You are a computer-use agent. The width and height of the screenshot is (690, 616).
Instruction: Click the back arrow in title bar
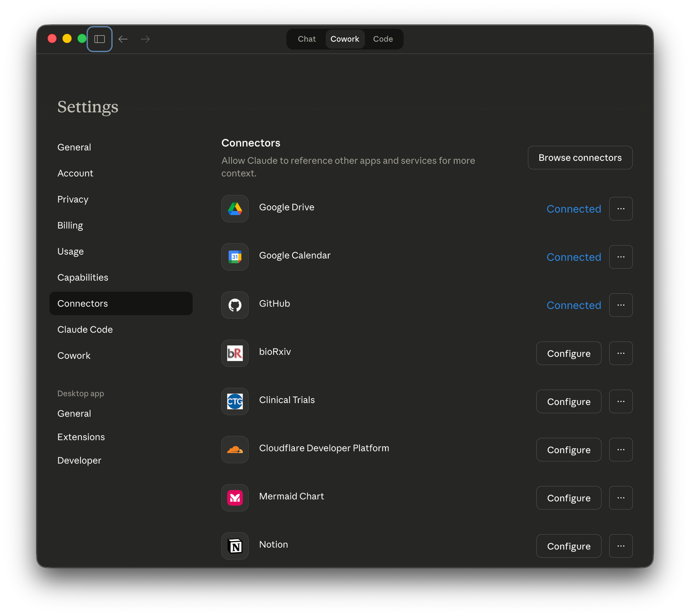(x=123, y=39)
